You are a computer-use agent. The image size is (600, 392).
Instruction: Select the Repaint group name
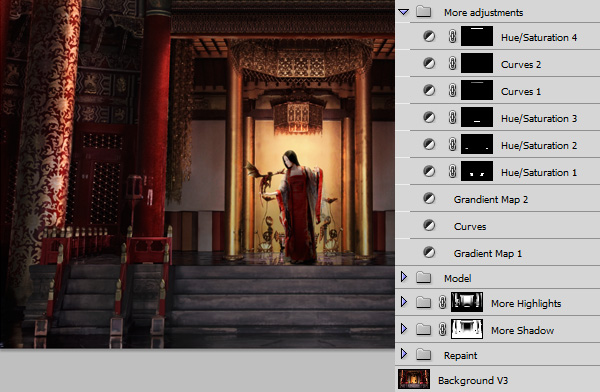point(460,356)
